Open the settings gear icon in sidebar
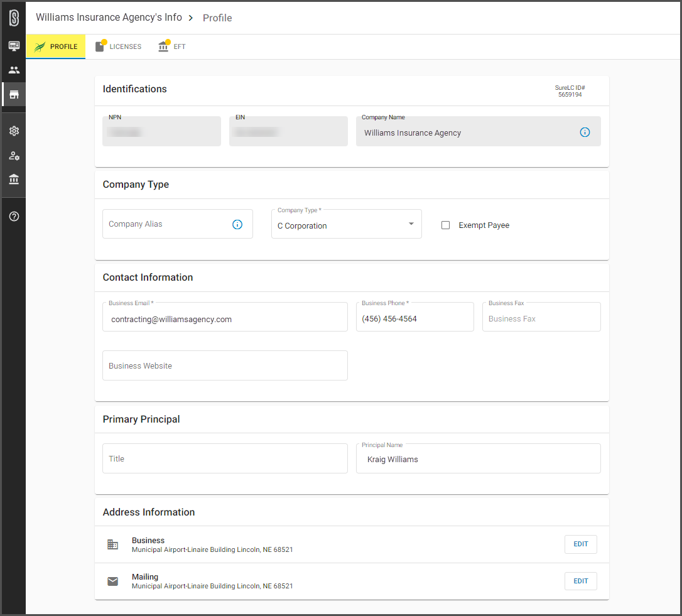This screenshot has height=616, width=682. (x=14, y=131)
